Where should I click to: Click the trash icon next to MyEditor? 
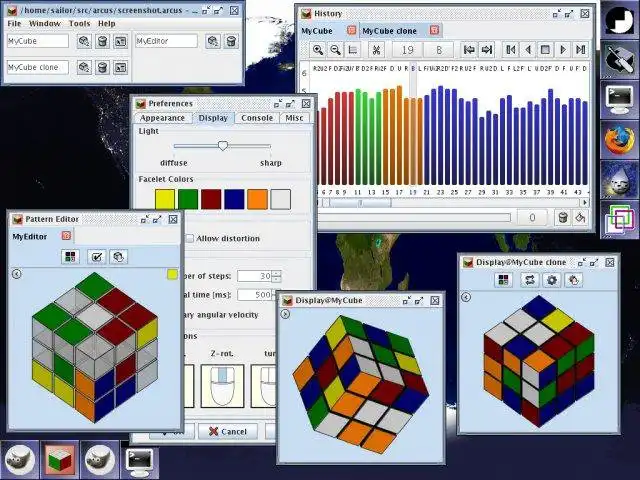point(231,41)
